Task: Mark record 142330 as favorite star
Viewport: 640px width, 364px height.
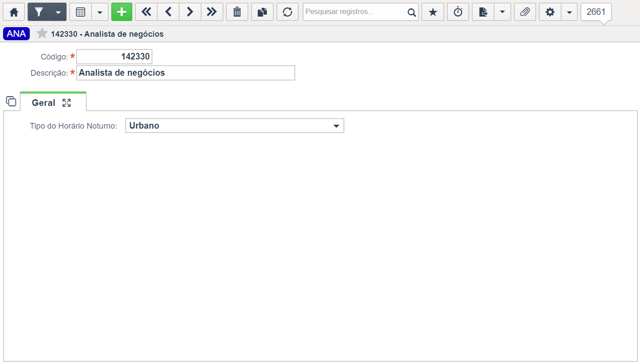Action: coord(42,33)
